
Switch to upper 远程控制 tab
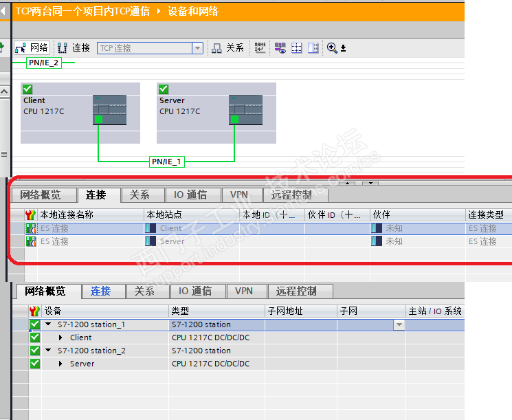tap(296, 195)
